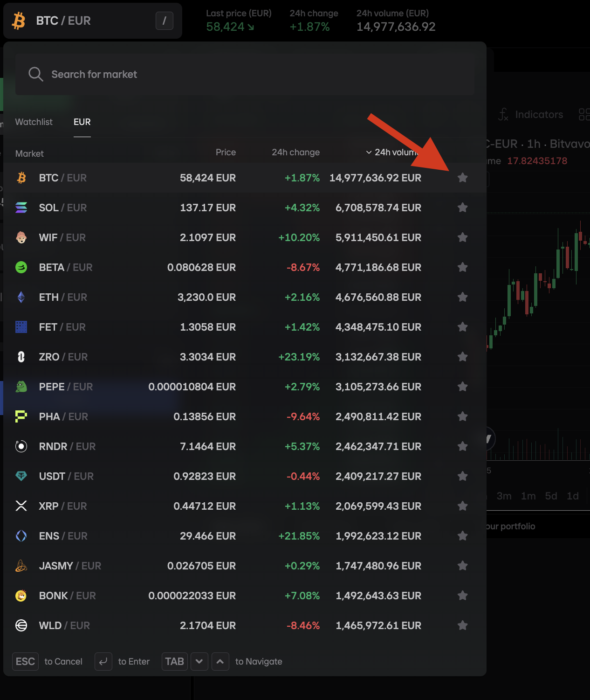This screenshot has height=700, width=590.
Task: Select the 5d chart range
Action: (x=551, y=496)
